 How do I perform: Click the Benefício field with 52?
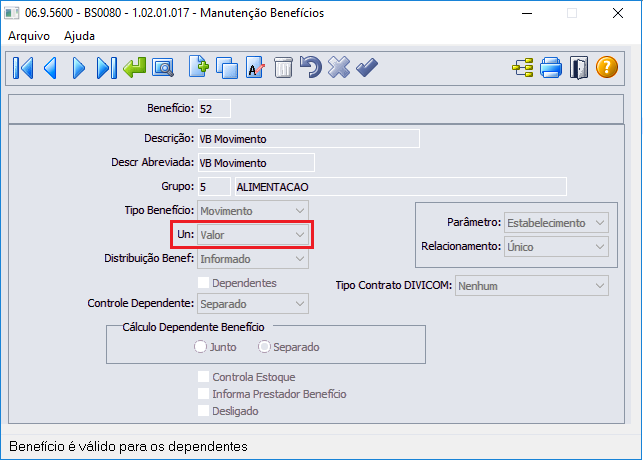click(x=214, y=109)
